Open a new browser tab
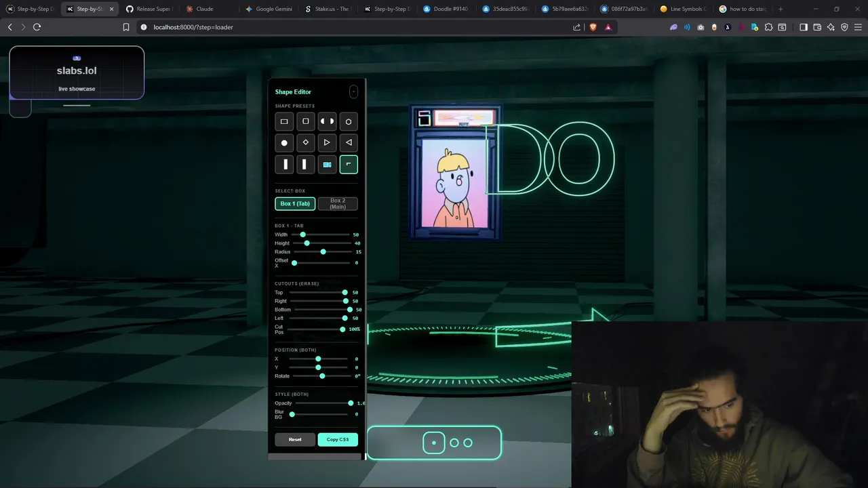Screen dimensions: 868x488 [781, 9]
